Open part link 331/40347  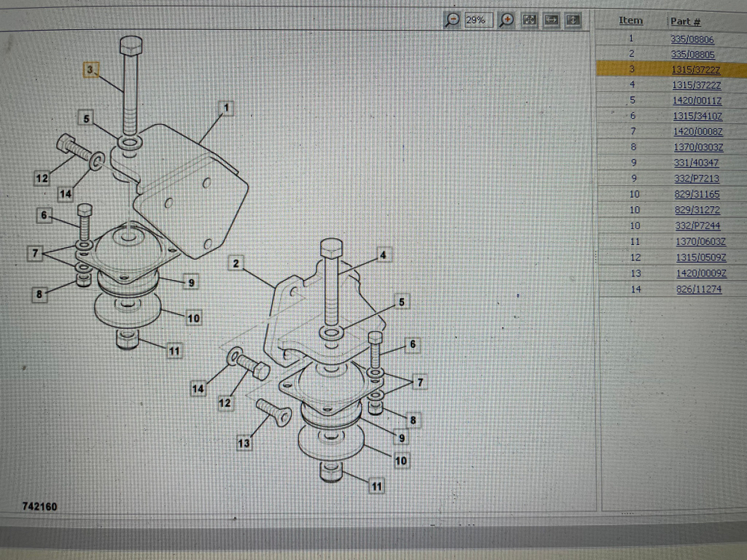point(696,163)
